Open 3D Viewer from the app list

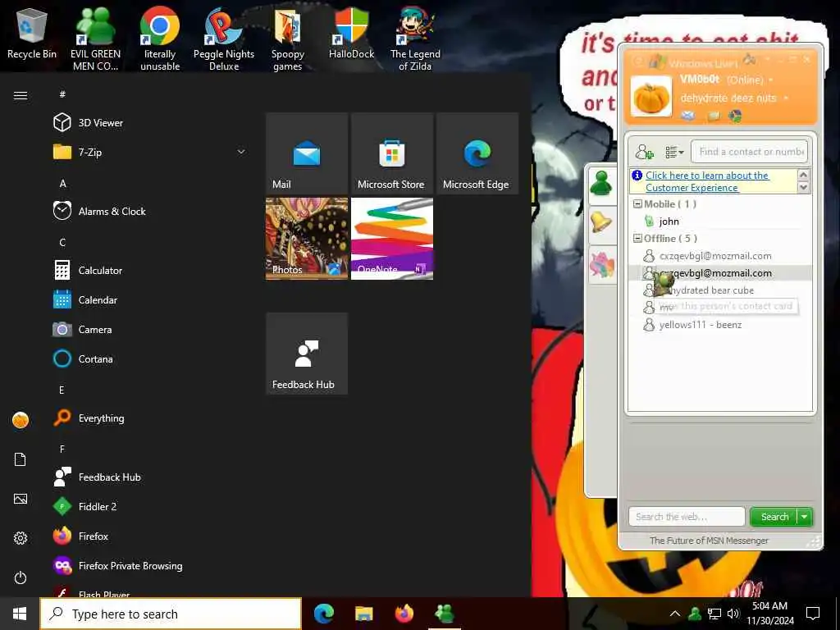point(100,123)
